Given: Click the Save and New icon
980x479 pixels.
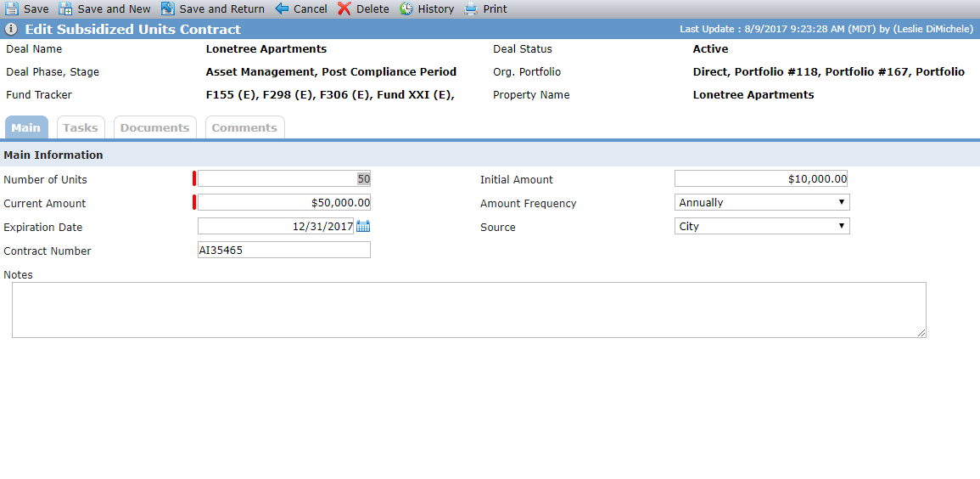Looking at the screenshot, I should 65,8.
